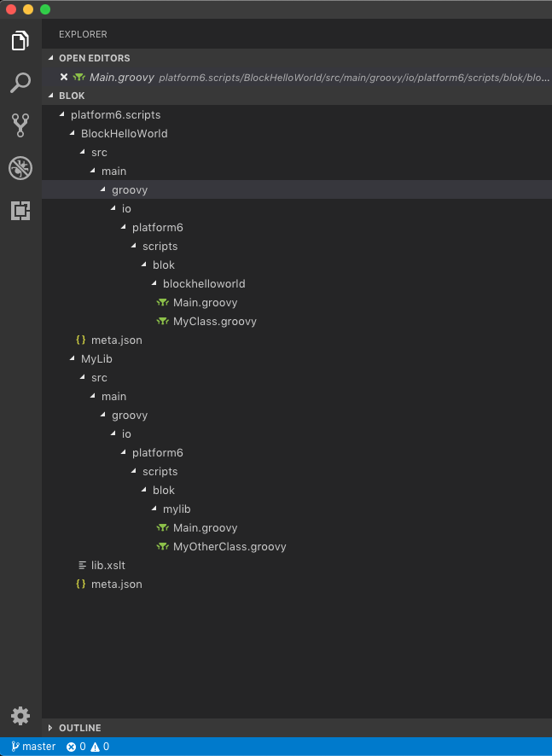552x756 pixels.
Task: Click the Explorer files icon
Action: click(20, 39)
